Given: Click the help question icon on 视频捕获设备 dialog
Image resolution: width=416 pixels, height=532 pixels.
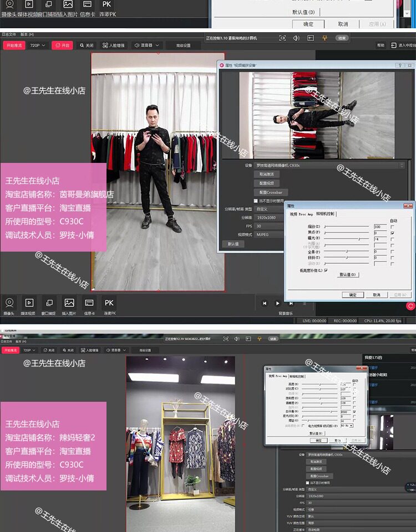Looking at the screenshot, I should (400, 65).
